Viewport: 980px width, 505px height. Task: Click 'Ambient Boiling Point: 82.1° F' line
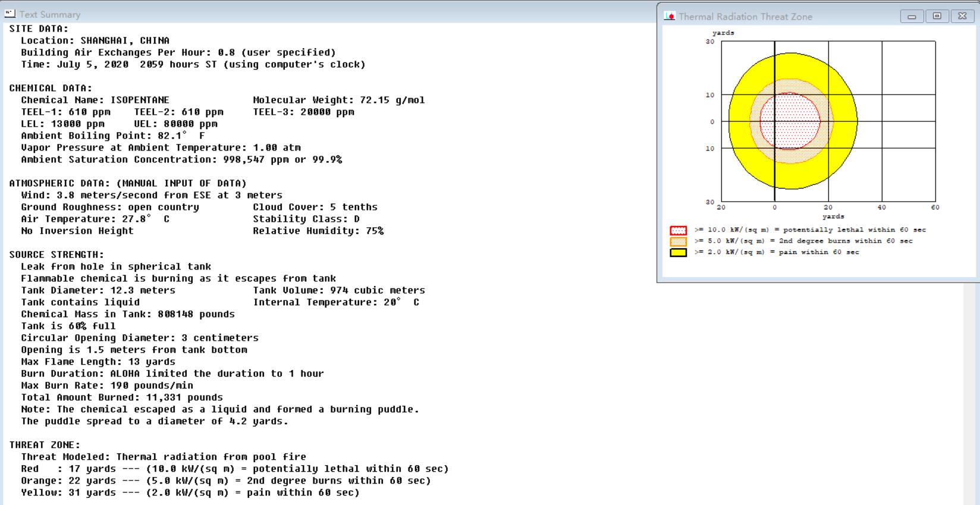(x=113, y=136)
